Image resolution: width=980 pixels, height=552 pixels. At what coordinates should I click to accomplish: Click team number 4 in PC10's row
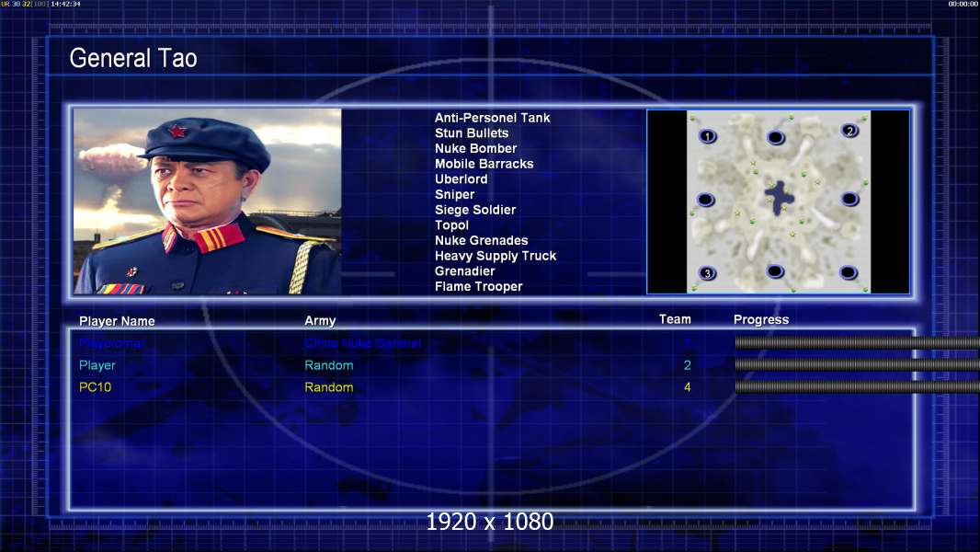point(687,387)
